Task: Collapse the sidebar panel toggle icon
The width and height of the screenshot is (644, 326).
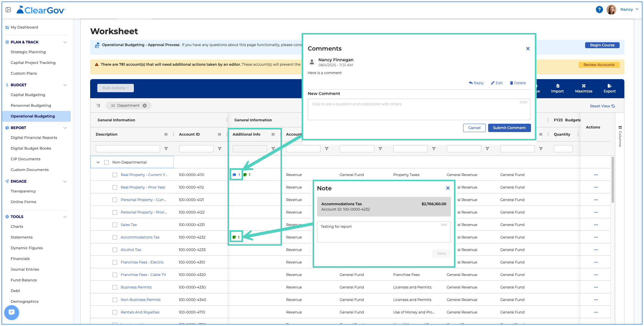Action: (8, 10)
